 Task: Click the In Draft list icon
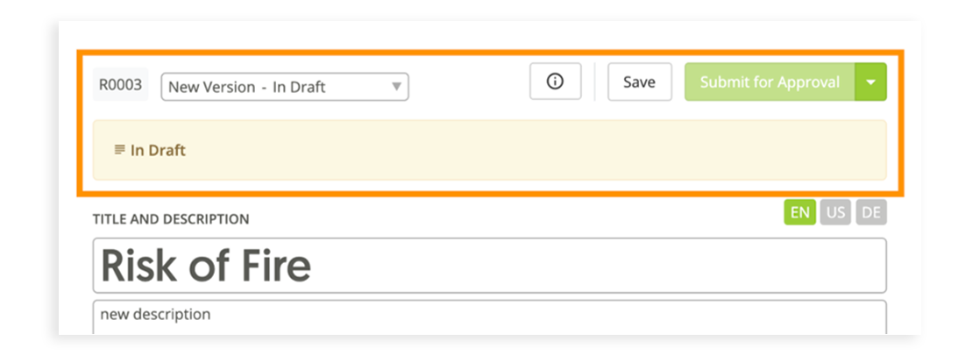pyautogui.click(x=120, y=150)
